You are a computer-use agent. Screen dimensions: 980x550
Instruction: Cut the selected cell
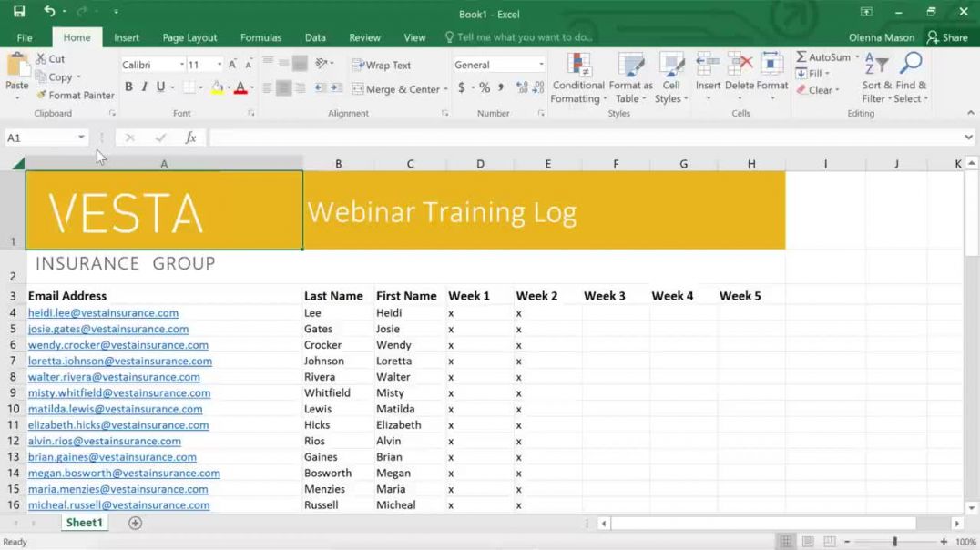pyautogui.click(x=50, y=59)
